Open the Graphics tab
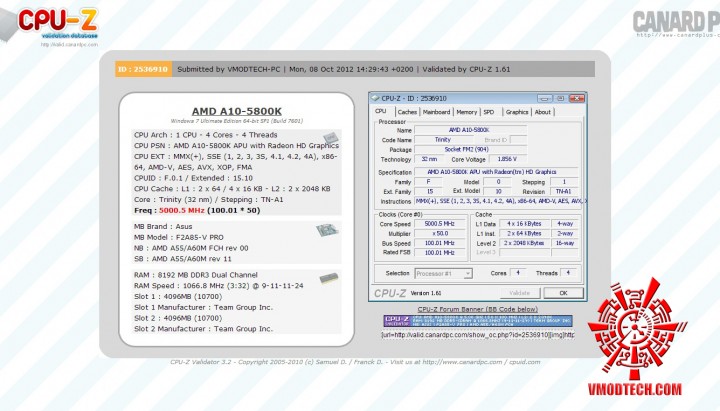 pyautogui.click(x=517, y=112)
